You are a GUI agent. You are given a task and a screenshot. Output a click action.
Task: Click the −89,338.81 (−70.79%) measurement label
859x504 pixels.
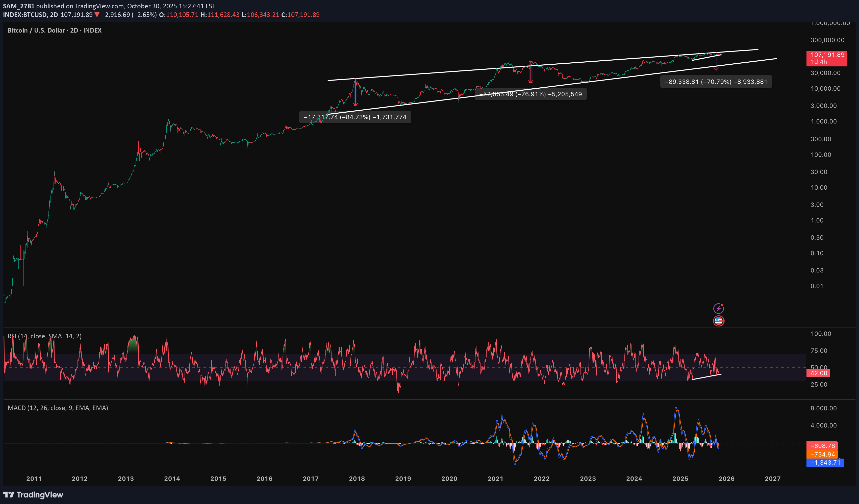(717, 82)
